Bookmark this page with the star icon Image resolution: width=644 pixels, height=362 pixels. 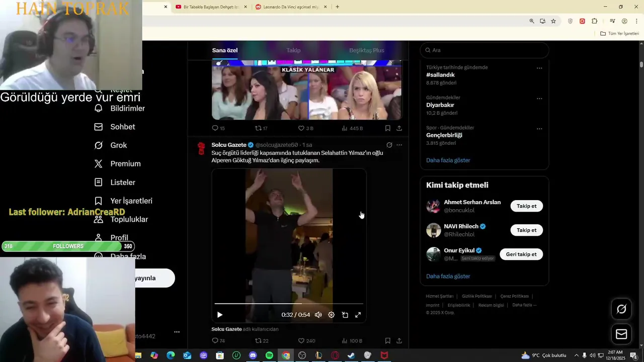click(553, 21)
